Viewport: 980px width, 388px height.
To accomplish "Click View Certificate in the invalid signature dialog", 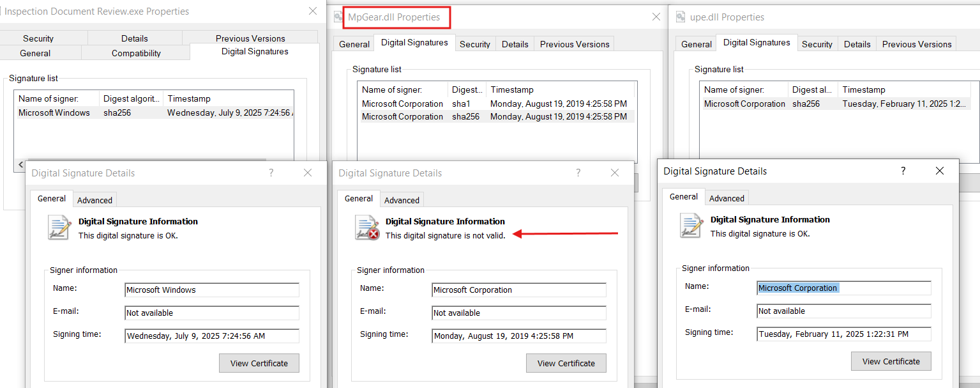I will tap(566, 363).
